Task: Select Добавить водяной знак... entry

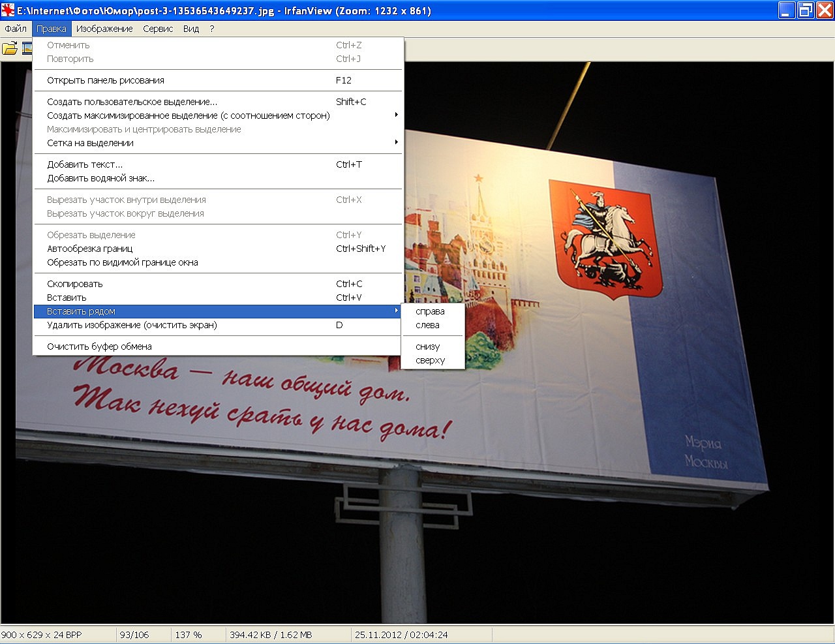Action: 100,178
